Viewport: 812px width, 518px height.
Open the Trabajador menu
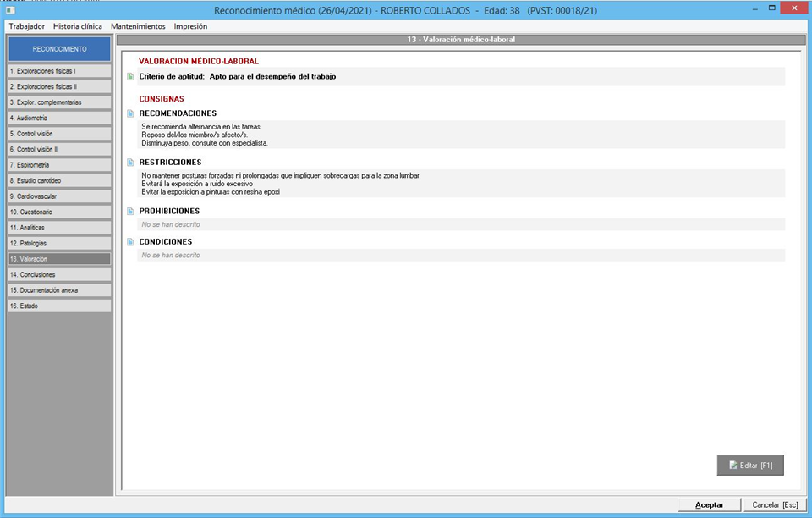tap(26, 26)
